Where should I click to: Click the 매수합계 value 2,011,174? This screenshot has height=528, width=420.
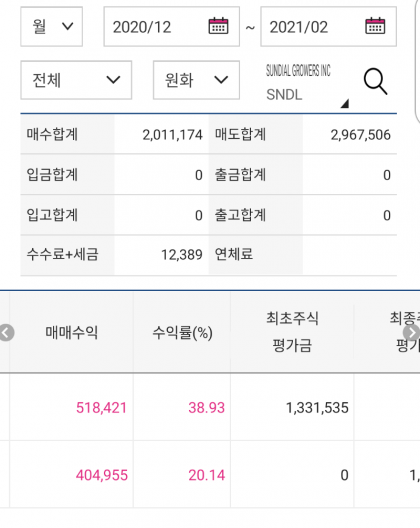point(172,135)
